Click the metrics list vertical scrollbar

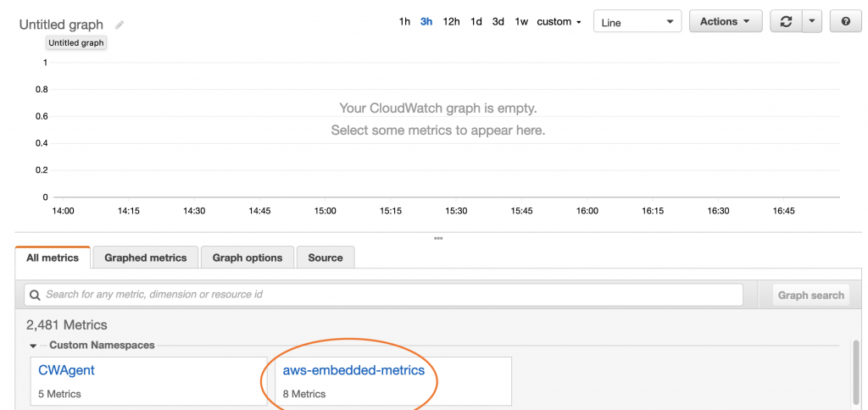click(856, 374)
